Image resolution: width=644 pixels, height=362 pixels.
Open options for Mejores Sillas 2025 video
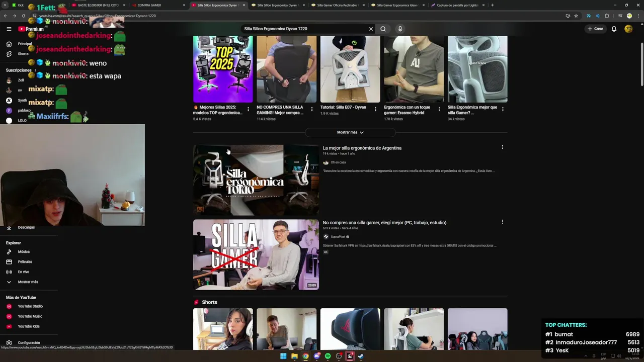point(248,109)
